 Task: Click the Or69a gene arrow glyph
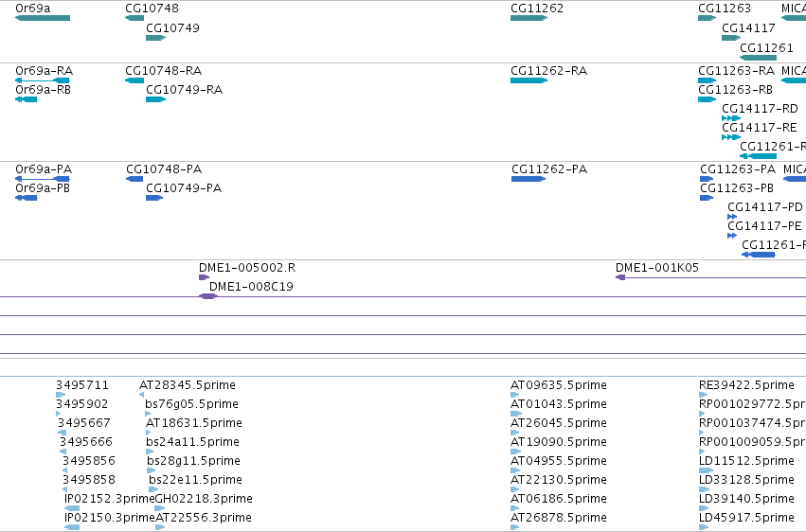43,18
